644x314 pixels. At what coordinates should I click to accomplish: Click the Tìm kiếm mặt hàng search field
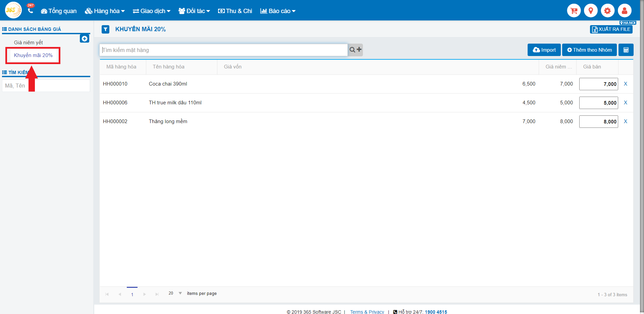click(x=223, y=50)
